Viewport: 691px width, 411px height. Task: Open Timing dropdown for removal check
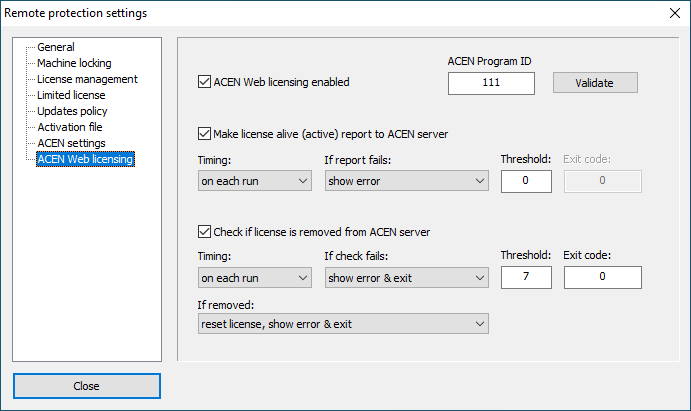click(255, 278)
